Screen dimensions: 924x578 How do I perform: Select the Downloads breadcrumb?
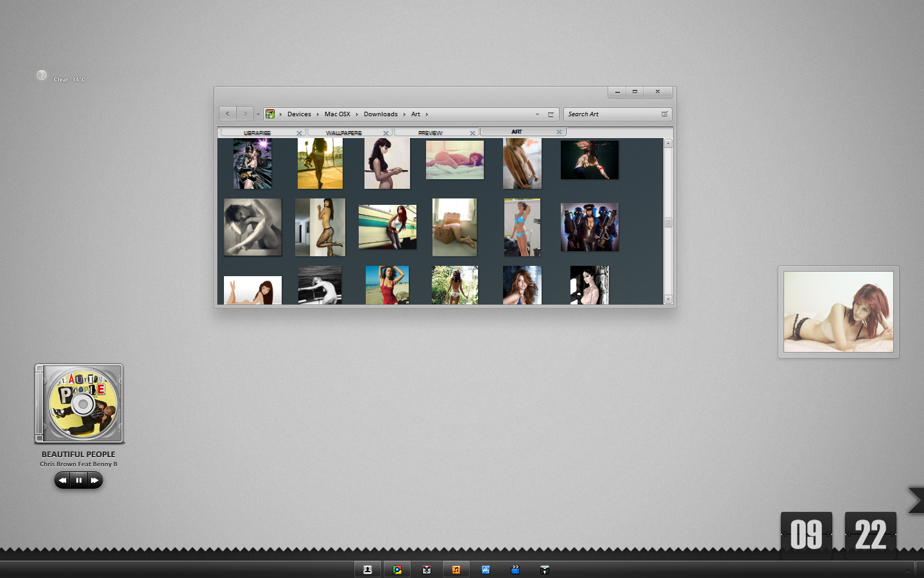click(381, 114)
